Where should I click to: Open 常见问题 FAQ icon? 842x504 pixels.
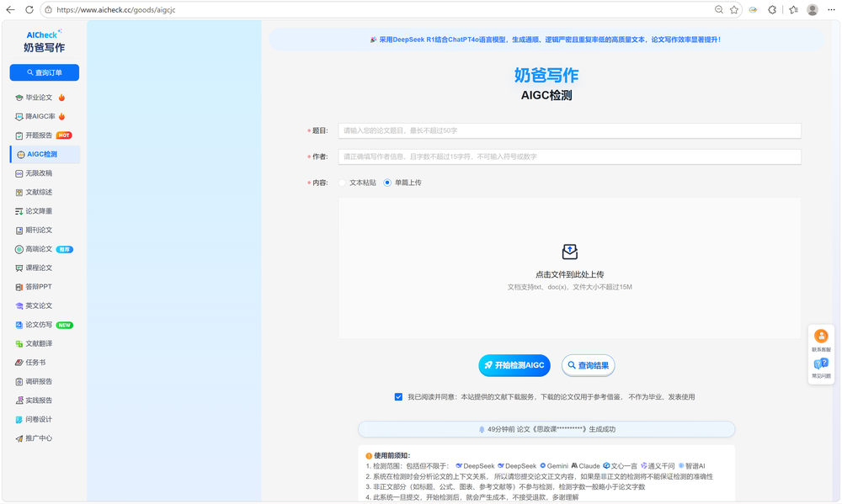click(821, 364)
